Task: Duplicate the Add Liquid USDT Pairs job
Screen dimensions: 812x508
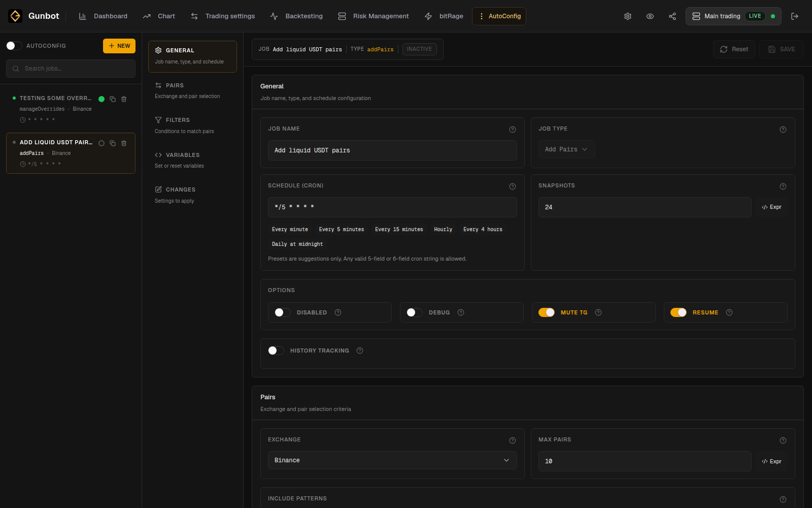Action: tap(113, 143)
